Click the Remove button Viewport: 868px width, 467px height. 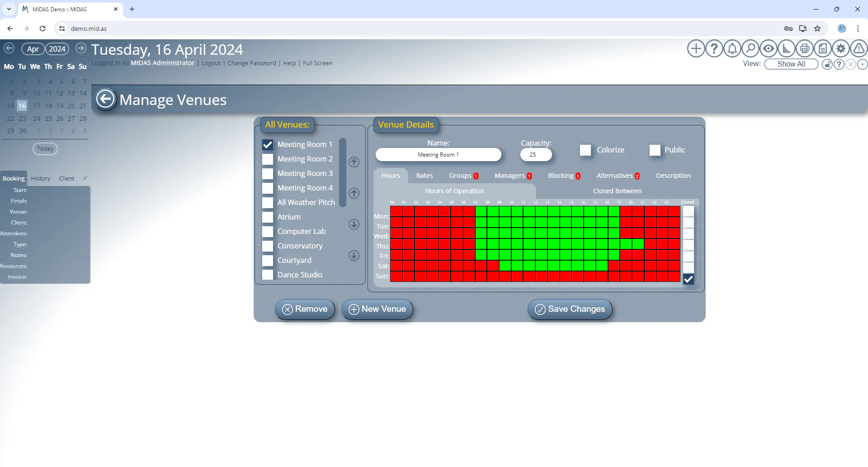(305, 309)
